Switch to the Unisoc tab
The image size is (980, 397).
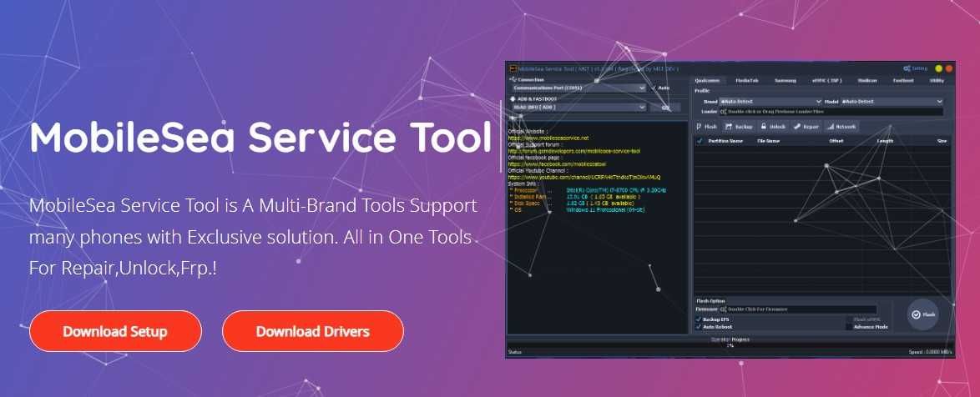(x=866, y=80)
